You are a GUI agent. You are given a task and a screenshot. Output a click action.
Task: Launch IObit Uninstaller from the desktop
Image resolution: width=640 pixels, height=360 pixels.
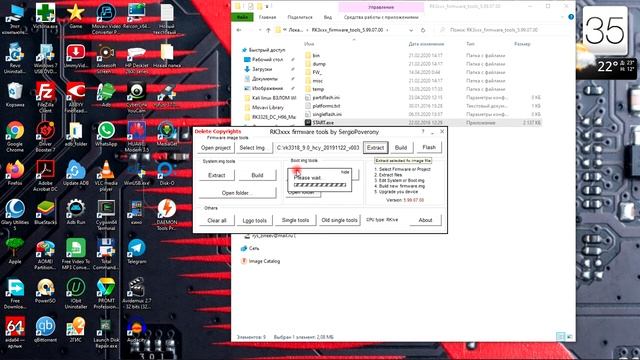(76, 293)
